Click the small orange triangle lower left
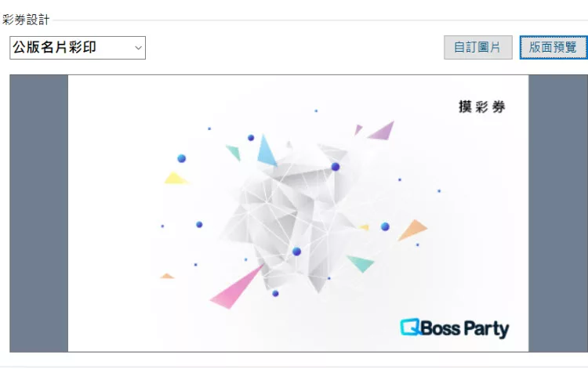This screenshot has width=588, height=369. (167, 276)
